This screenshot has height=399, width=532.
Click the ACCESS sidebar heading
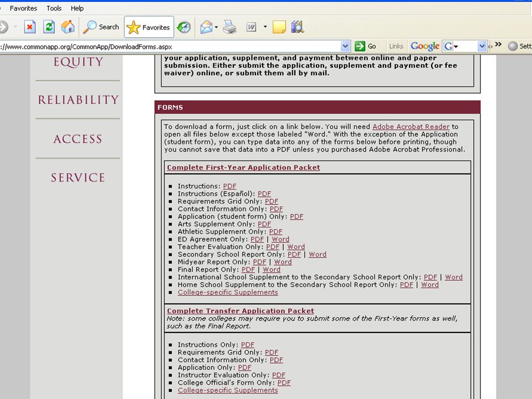78,139
